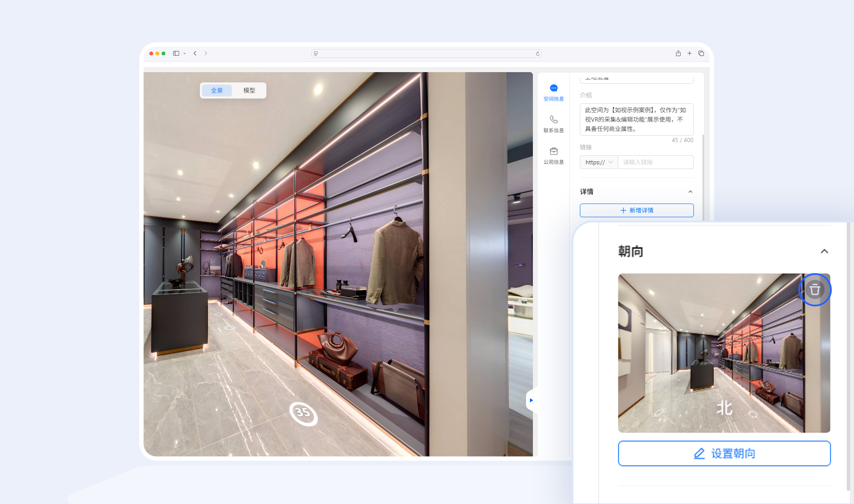Image resolution: width=854 pixels, height=504 pixels.
Task: Click the browser address bar
Action: pos(426,53)
